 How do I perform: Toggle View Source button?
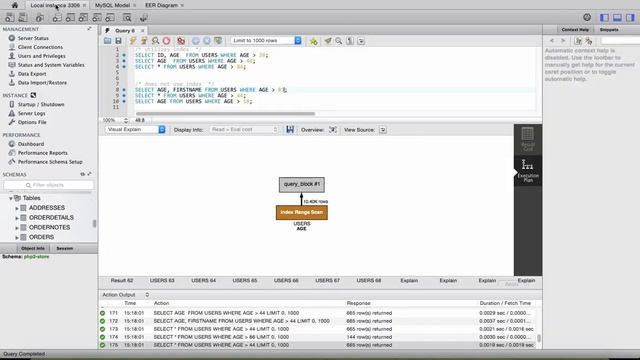tap(383, 130)
